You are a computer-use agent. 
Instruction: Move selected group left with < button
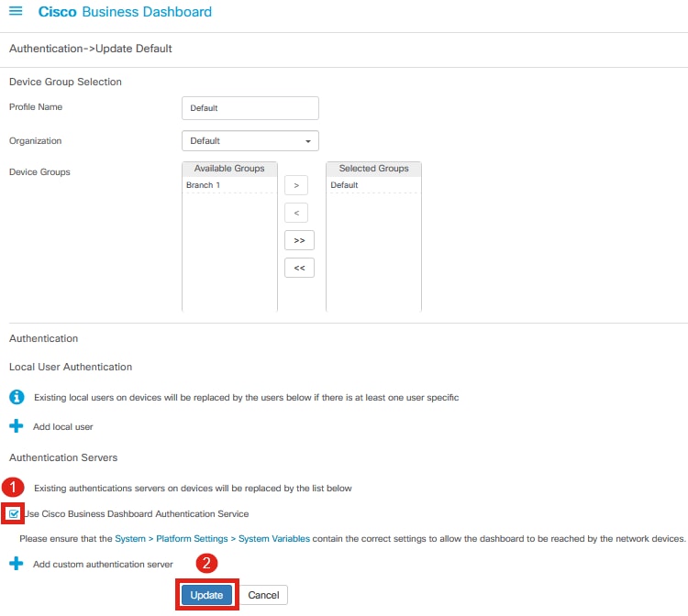tap(296, 213)
